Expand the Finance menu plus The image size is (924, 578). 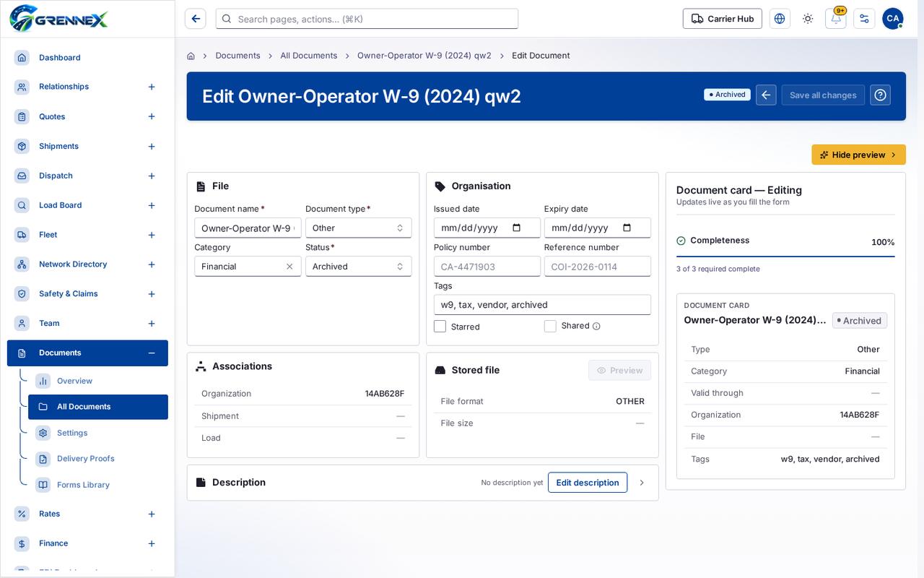click(152, 543)
